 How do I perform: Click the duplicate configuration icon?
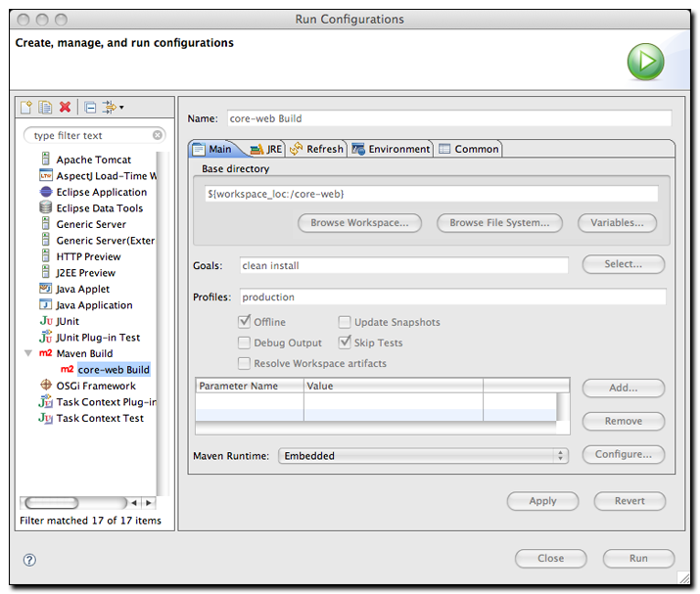[x=45, y=107]
